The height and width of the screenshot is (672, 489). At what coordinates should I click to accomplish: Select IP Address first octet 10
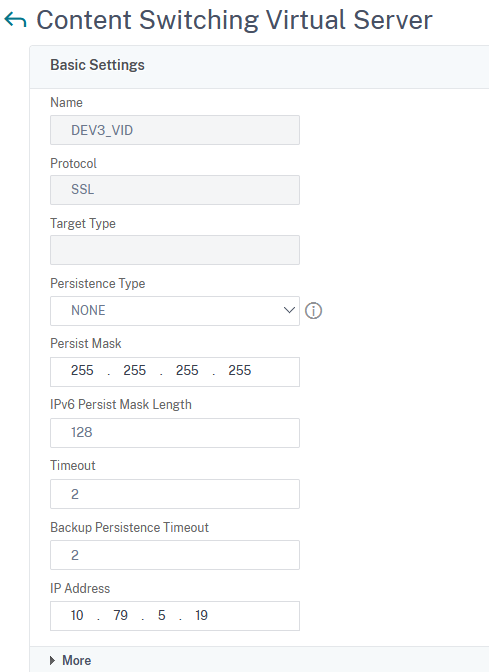(77, 616)
